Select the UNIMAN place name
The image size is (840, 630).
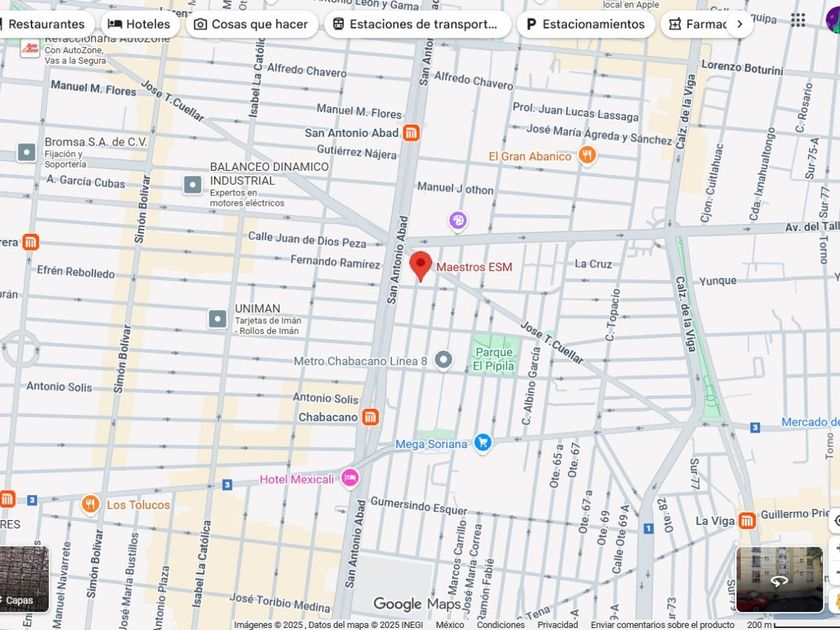tap(258, 309)
